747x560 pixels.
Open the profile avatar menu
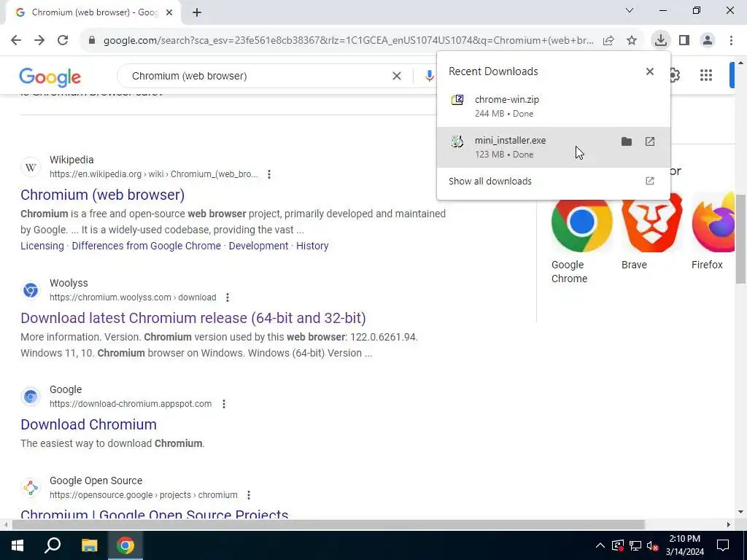point(708,40)
